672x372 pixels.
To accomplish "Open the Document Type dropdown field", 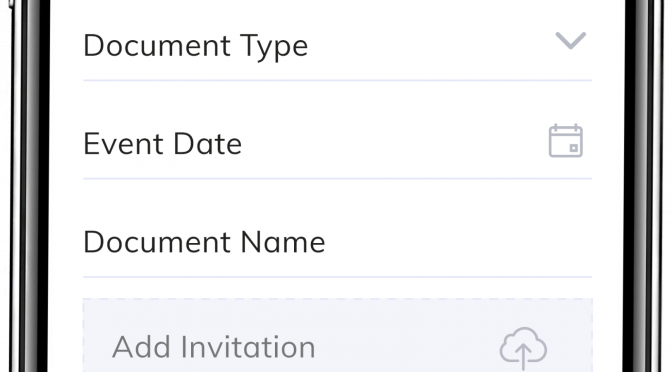I will point(338,46).
